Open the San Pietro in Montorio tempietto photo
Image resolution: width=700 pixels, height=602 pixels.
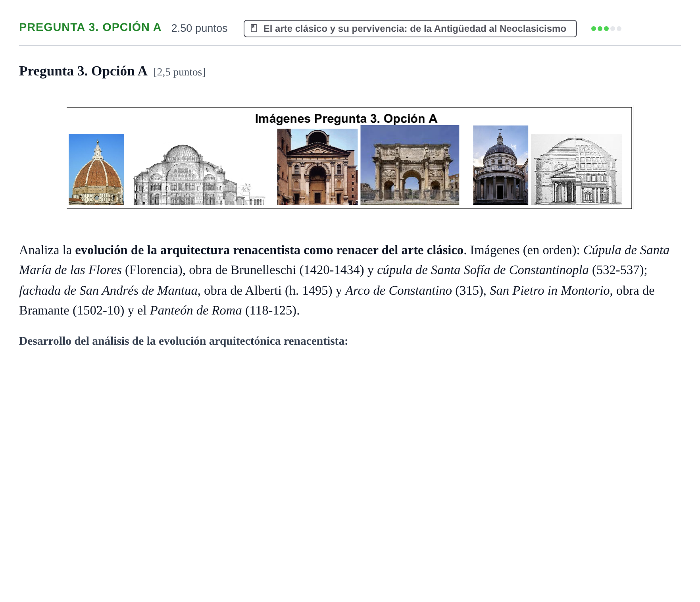[500, 165]
